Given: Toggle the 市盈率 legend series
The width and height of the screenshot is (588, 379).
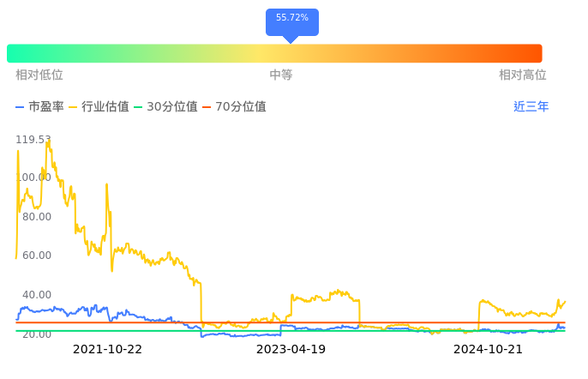Looking at the screenshot, I should pyautogui.click(x=40, y=107).
